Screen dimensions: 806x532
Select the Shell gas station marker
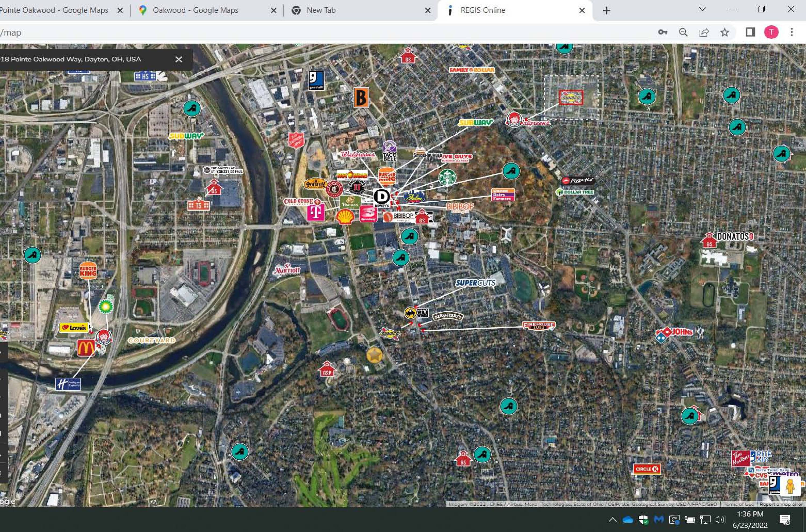click(345, 217)
